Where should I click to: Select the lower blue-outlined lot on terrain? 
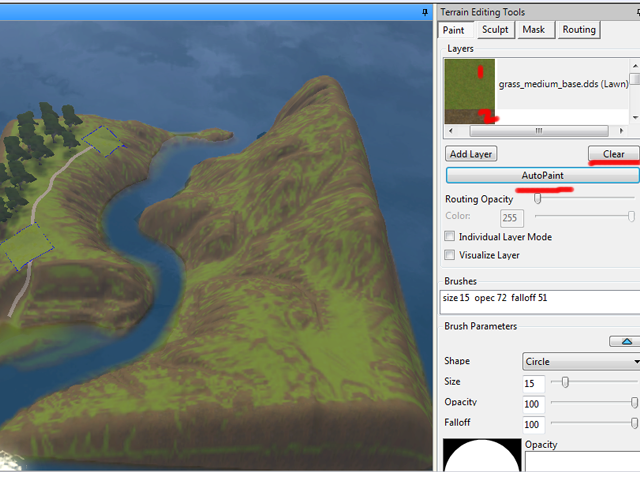(26, 246)
